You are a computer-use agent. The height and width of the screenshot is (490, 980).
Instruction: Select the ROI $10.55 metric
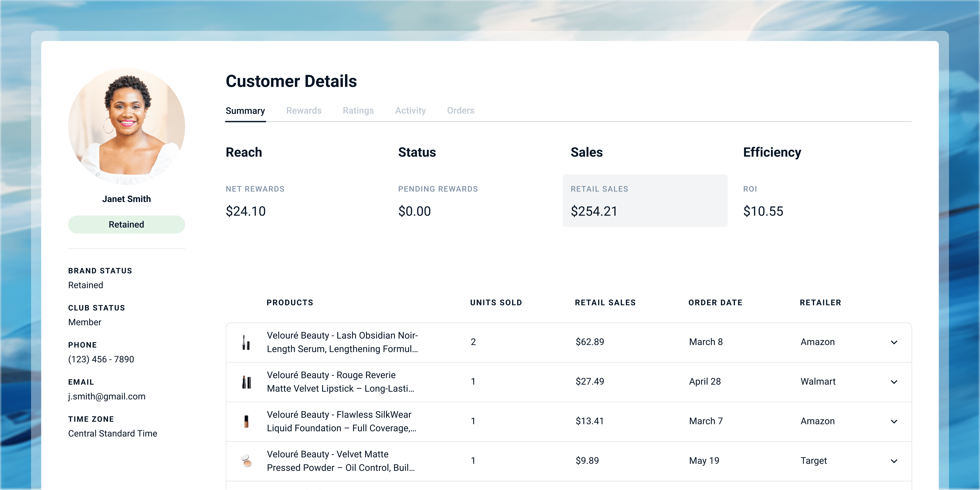(x=763, y=201)
